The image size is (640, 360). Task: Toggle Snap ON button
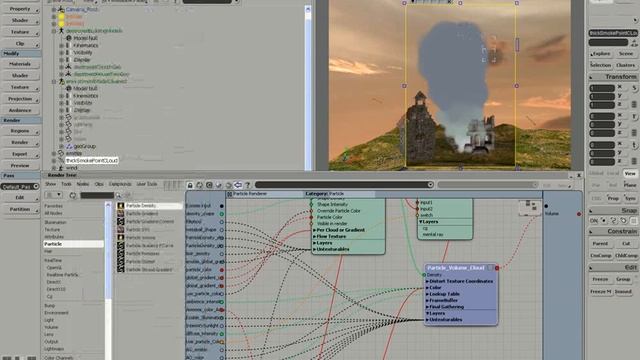pyautogui.click(x=594, y=220)
